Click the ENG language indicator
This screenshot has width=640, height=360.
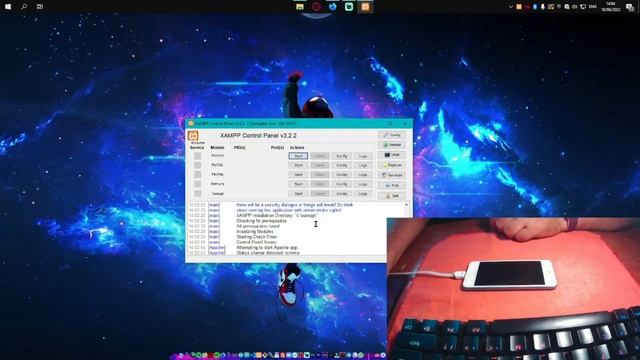pyautogui.click(x=593, y=7)
